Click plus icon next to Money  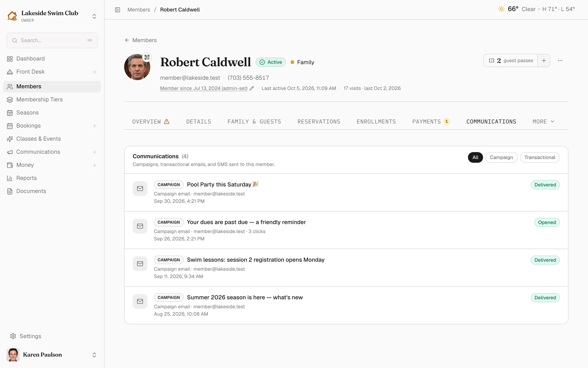[x=95, y=165]
